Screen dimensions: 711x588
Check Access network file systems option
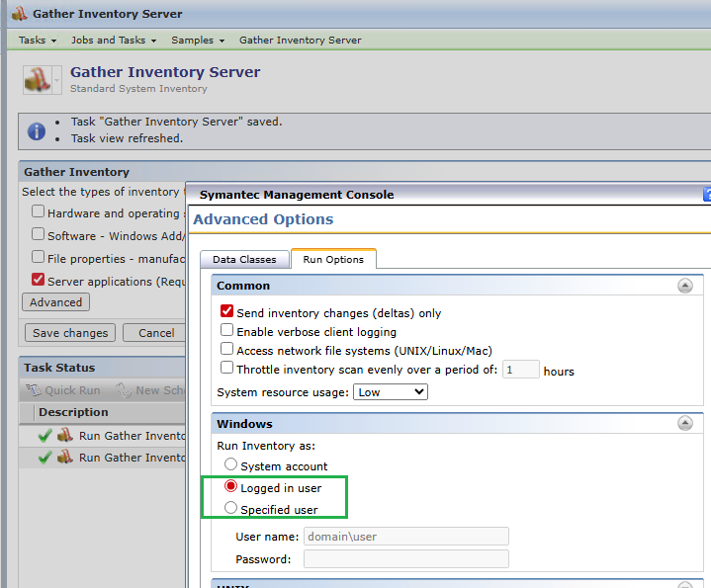[x=226, y=349]
